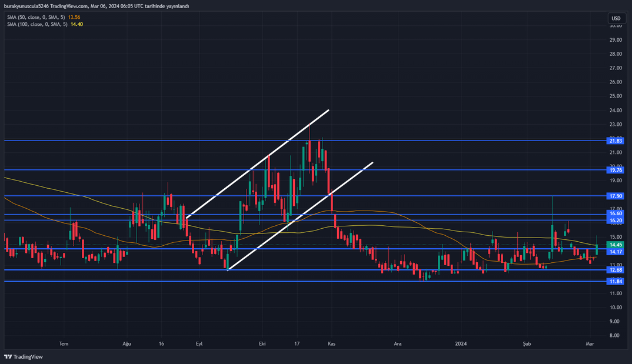
Task: Click the Şub label on time axis
Action: coord(527,342)
